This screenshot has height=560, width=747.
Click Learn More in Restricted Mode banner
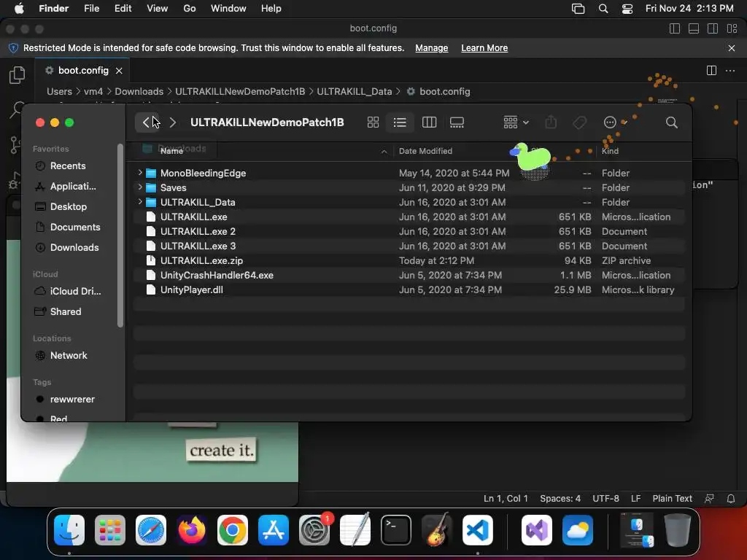coord(484,48)
